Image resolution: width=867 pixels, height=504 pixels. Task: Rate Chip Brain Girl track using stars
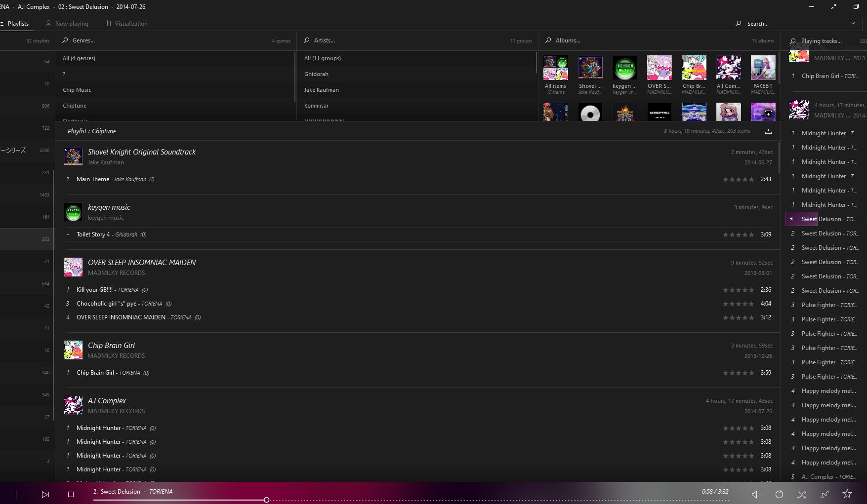(739, 373)
